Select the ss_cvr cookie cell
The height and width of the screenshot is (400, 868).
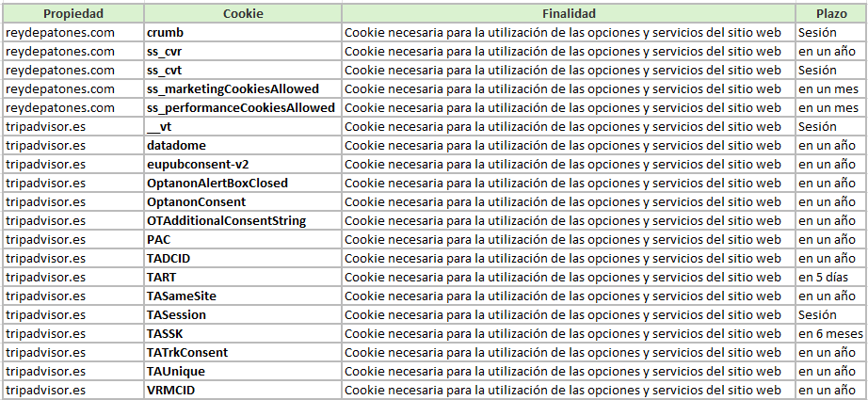coord(243,52)
